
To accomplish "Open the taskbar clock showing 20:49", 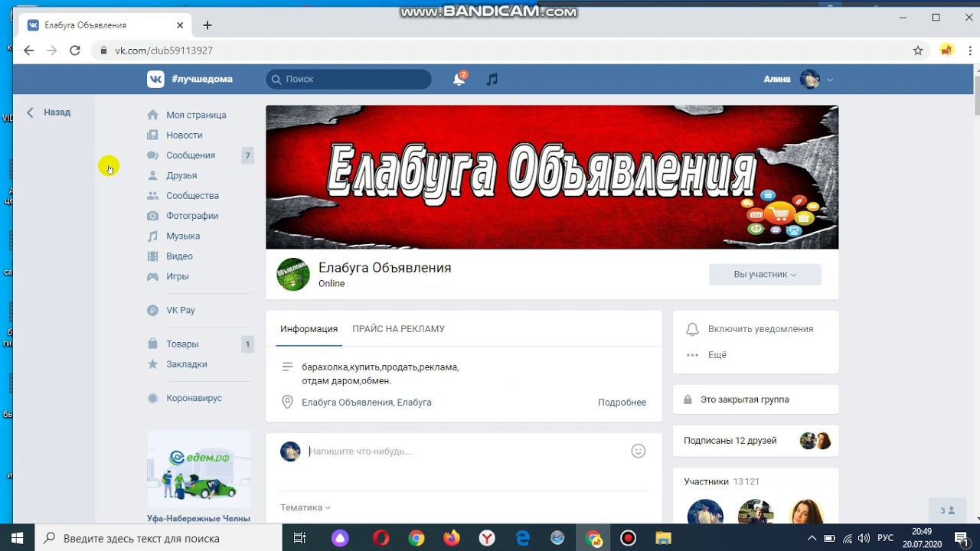I will (922, 538).
